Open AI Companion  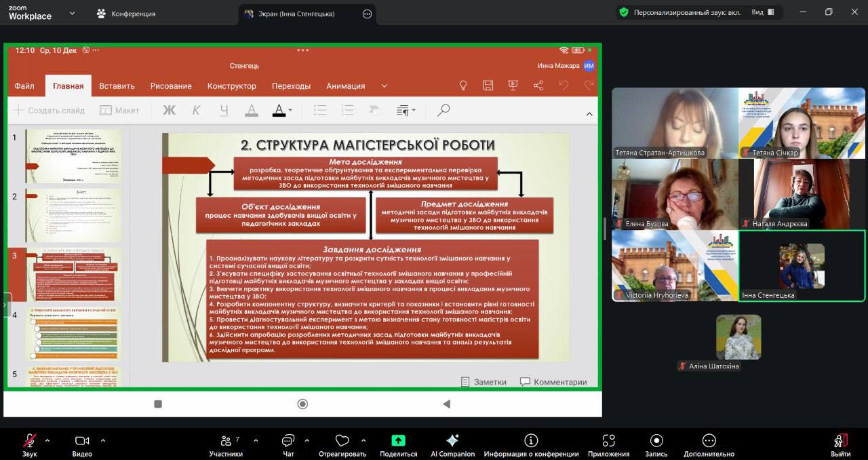452,445
